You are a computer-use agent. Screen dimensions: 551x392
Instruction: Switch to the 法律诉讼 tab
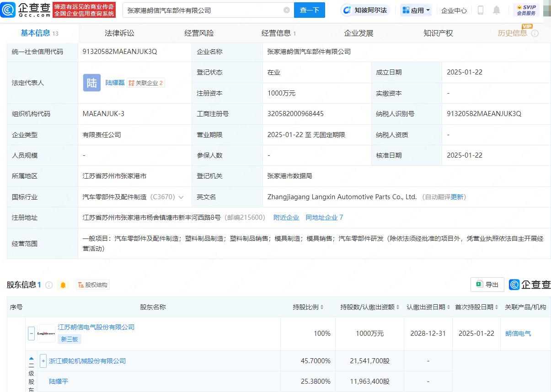click(x=119, y=33)
